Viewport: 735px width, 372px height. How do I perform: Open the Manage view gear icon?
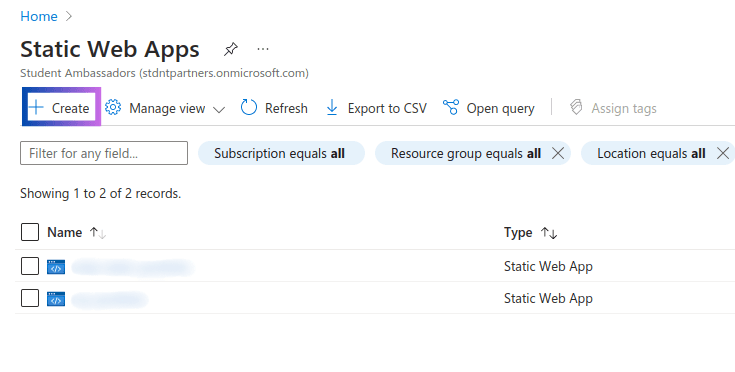(x=113, y=108)
